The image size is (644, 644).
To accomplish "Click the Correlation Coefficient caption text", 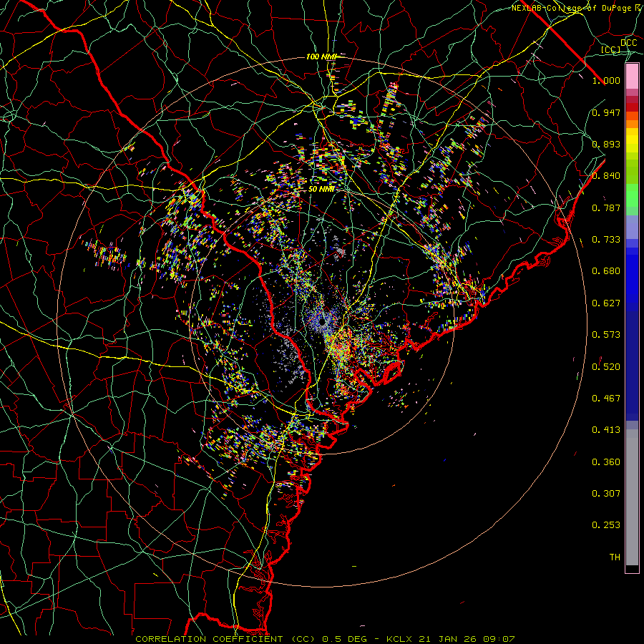I will (x=325, y=639).
